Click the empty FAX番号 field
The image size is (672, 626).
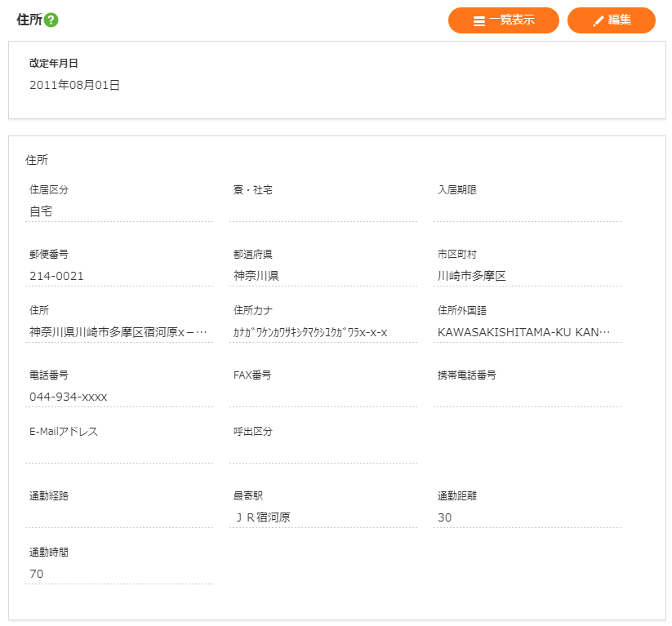(x=323, y=397)
